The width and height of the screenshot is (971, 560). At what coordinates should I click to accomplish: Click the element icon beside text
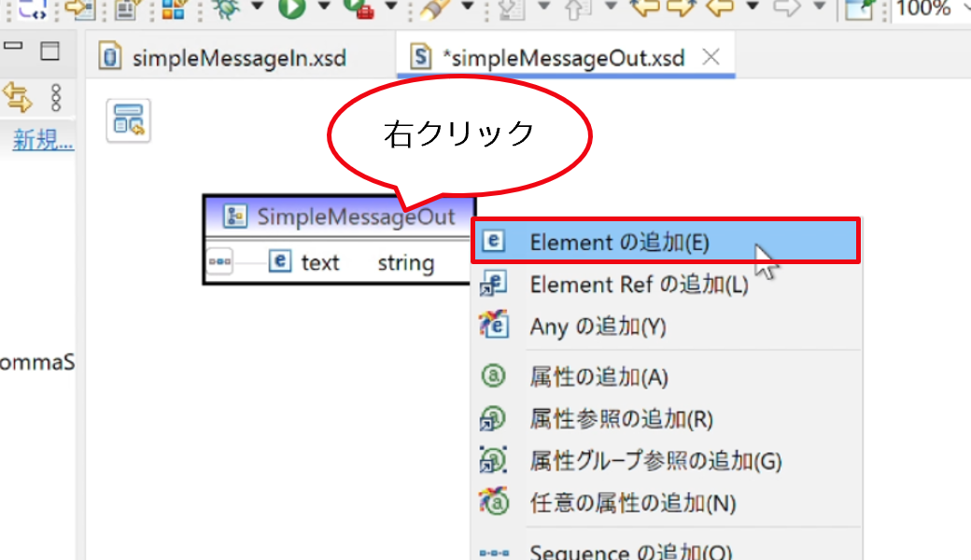[x=280, y=261]
